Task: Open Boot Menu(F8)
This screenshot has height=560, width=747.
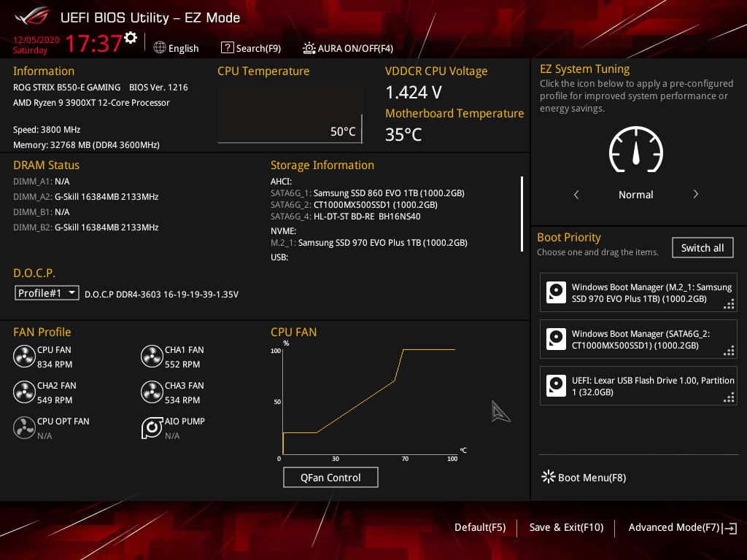Action: [x=584, y=477]
